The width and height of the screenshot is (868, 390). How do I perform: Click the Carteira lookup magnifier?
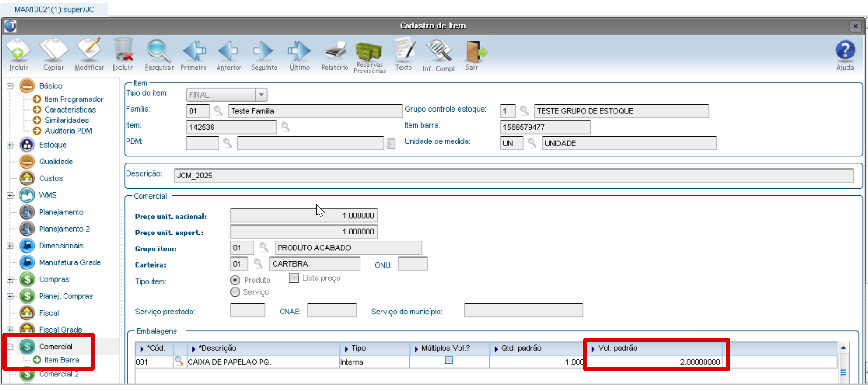pos(258,263)
